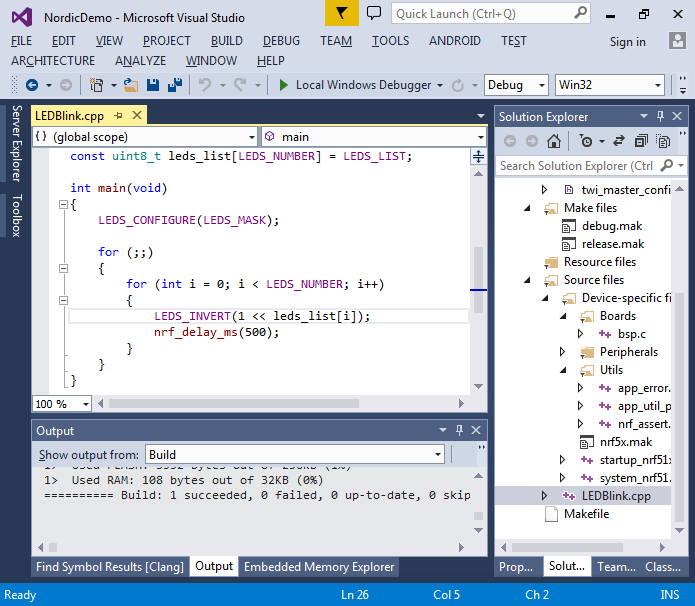This screenshot has width=695, height=606.
Task: Click the Save All icon
Action: pyautogui.click(x=175, y=85)
